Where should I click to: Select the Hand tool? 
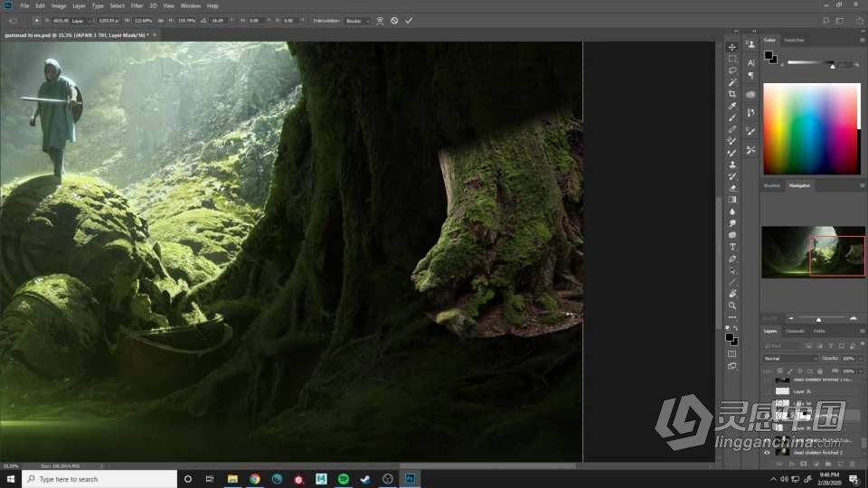pos(732,294)
